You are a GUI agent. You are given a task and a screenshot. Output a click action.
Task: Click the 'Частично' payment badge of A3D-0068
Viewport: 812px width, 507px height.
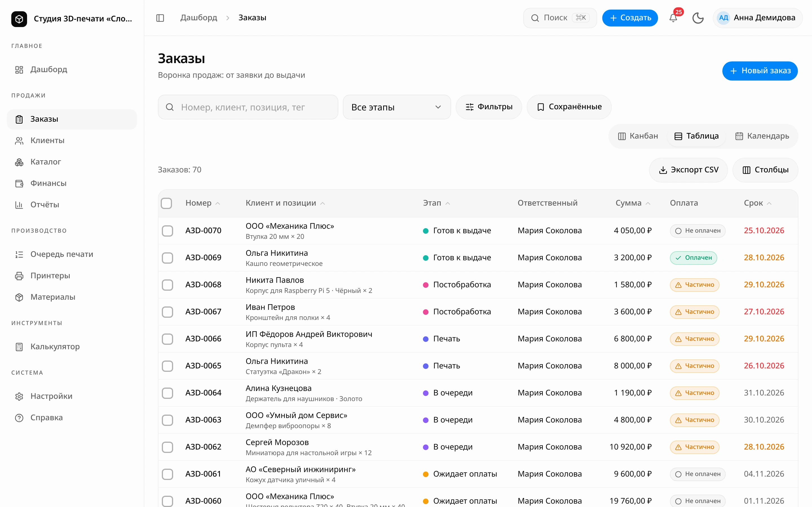tap(694, 285)
